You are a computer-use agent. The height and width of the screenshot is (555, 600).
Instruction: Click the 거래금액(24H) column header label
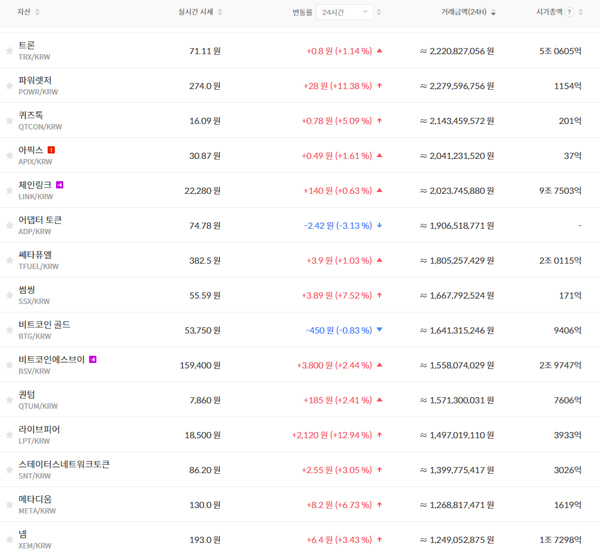[464, 13]
